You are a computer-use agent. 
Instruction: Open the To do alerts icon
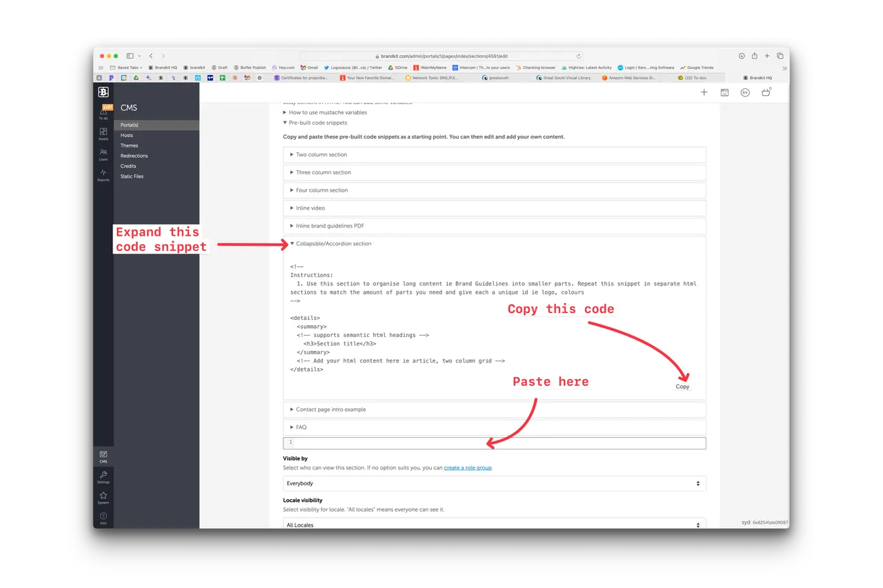coord(103,112)
